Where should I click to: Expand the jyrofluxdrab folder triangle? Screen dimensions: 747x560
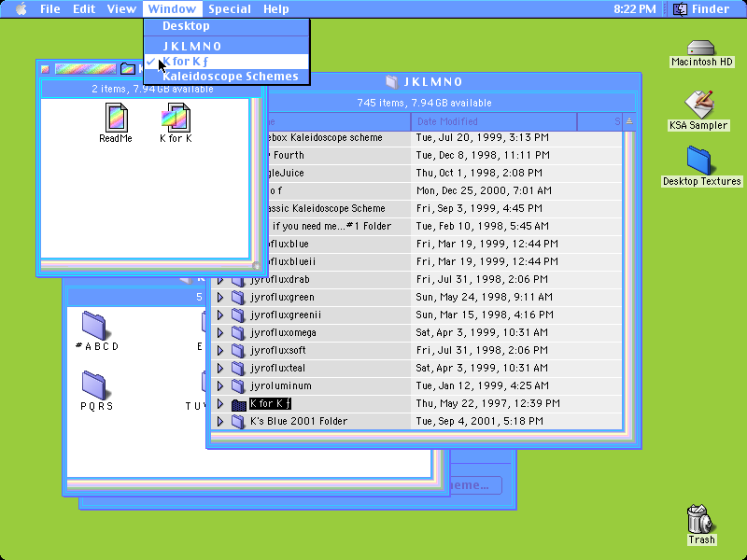[x=219, y=279]
